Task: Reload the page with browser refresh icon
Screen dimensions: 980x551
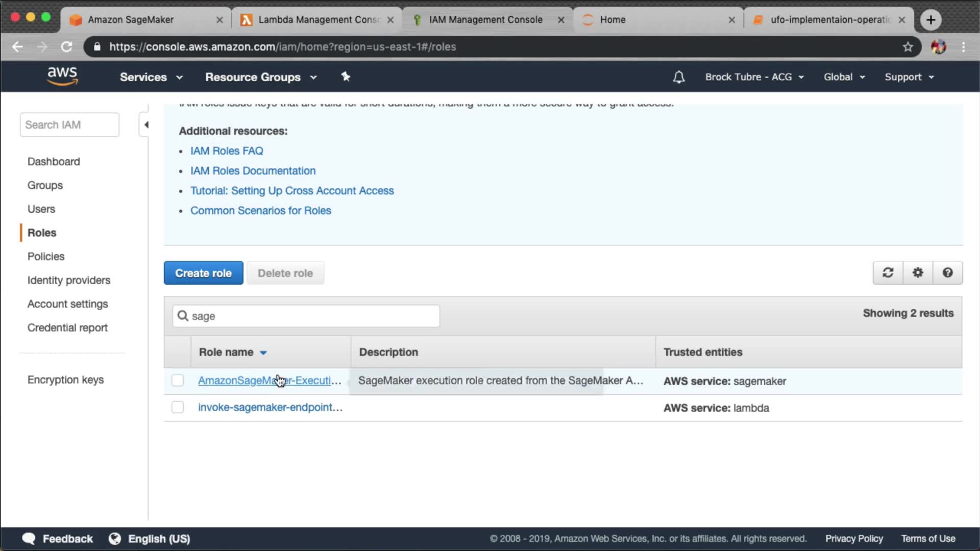Action: (x=67, y=47)
